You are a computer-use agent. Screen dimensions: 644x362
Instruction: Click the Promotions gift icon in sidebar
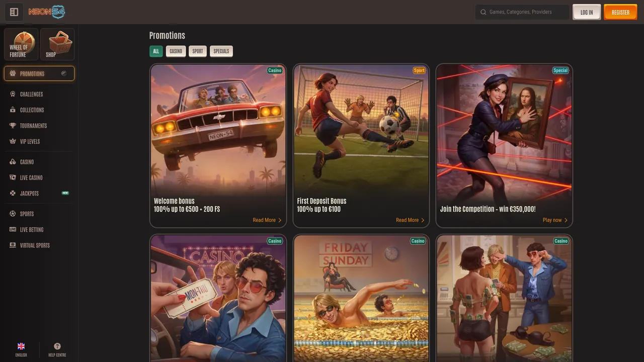click(13, 73)
